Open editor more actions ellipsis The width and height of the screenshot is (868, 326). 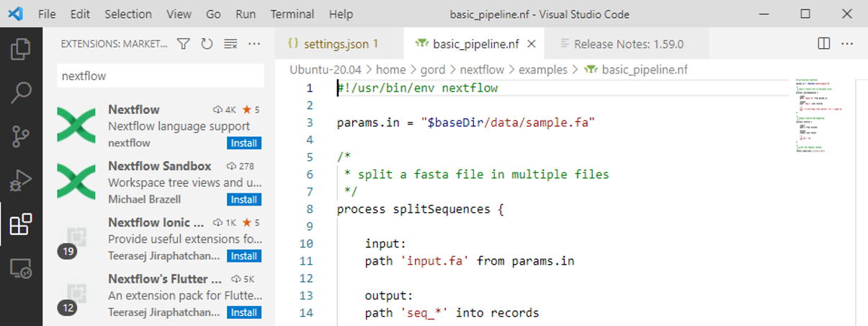pyautogui.click(x=848, y=44)
